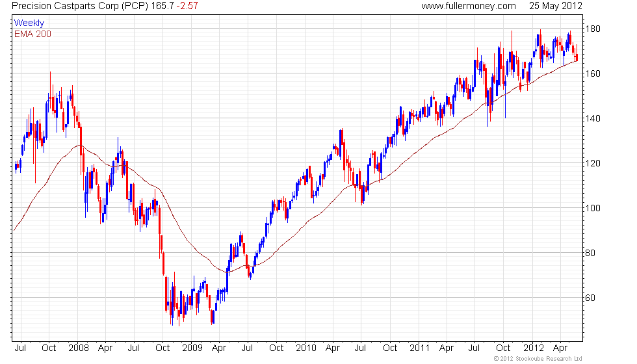Click the 100 price axis label
This screenshot has width=637, height=364.
coord(592,208)
